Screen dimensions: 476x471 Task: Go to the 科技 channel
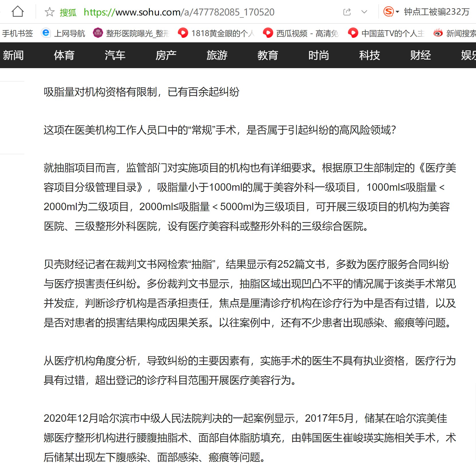point(369,55)
